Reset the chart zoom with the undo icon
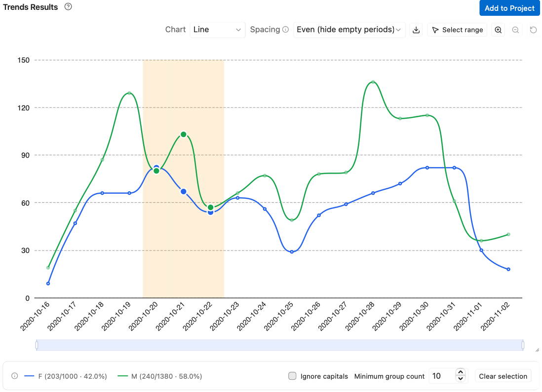This screenshot has height=392, width=542. 533,30
